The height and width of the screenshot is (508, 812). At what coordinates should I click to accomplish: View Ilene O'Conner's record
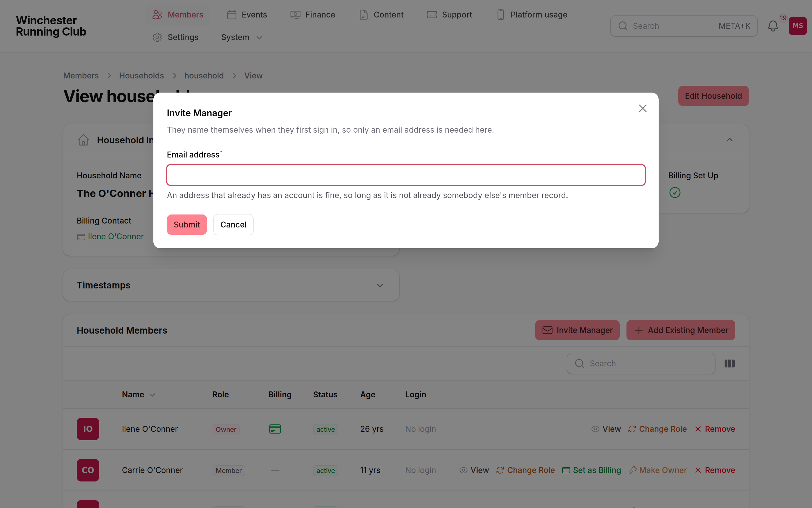coord(606,429)
